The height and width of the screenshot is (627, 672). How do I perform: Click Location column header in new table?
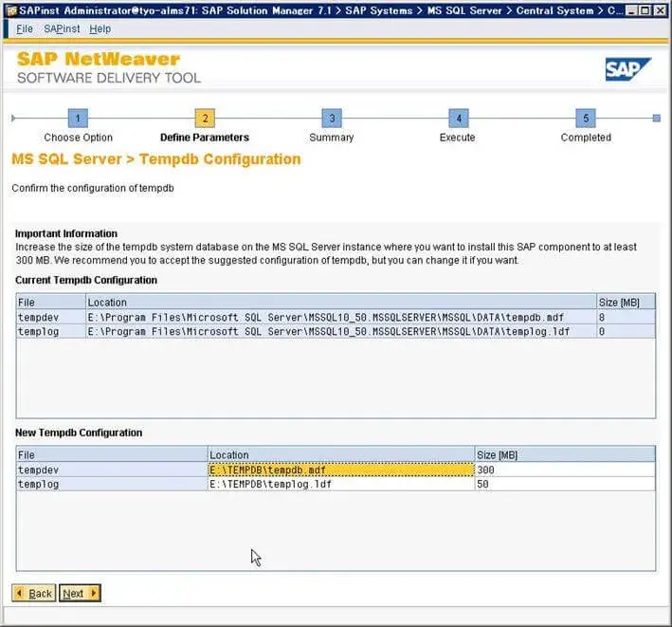(341, 454)
